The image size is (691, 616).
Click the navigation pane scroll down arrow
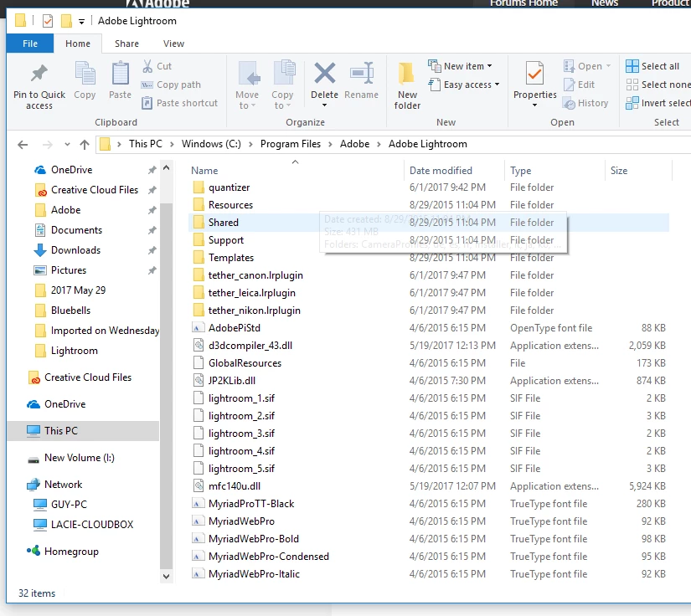click(x=166, y=576)
